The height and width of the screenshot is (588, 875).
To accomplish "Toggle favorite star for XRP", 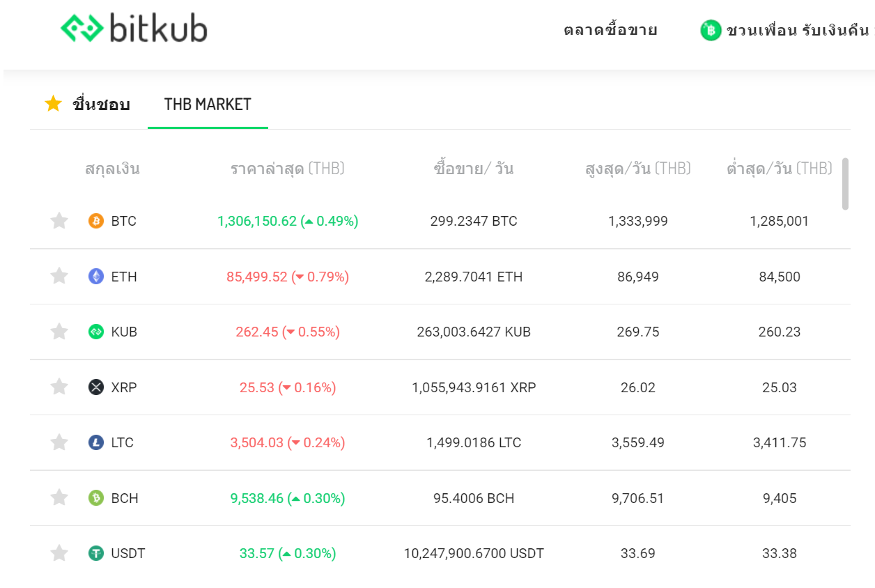I will point(59,387).
